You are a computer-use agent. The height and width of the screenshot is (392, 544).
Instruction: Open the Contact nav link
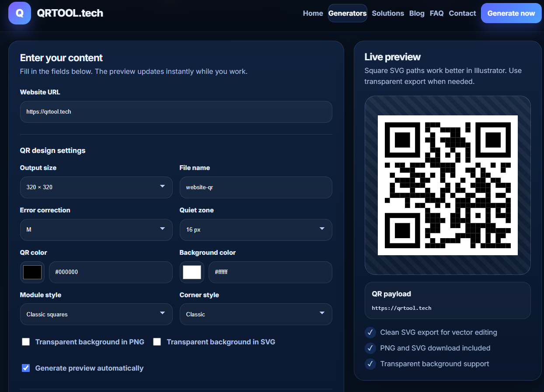(462, 13)
